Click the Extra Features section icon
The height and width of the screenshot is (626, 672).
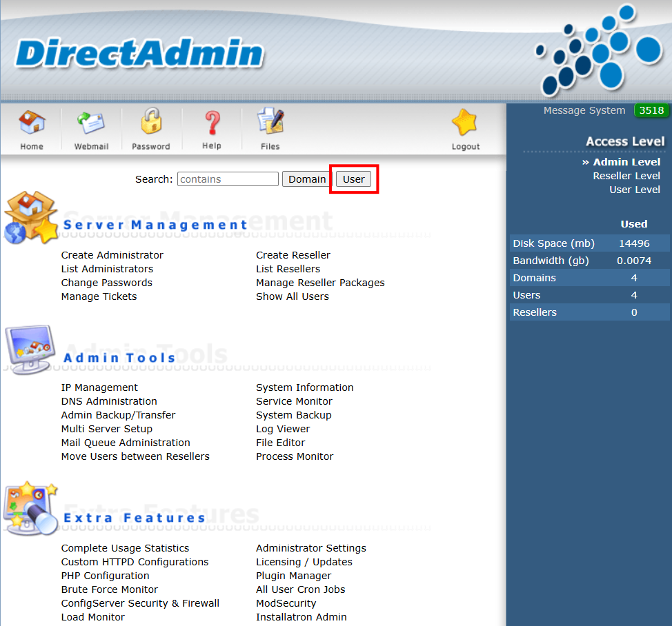pyautogui.click(x=31, y=509)
